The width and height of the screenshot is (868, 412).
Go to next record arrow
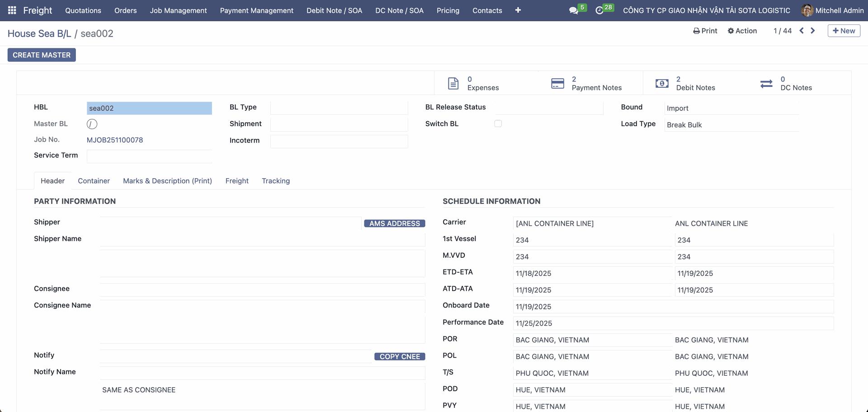coord(812,31)
